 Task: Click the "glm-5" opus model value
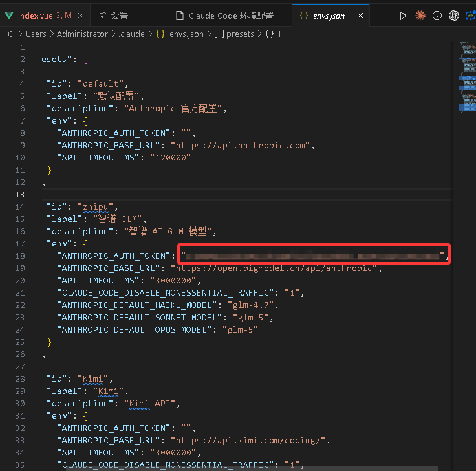tap(240, 330)
